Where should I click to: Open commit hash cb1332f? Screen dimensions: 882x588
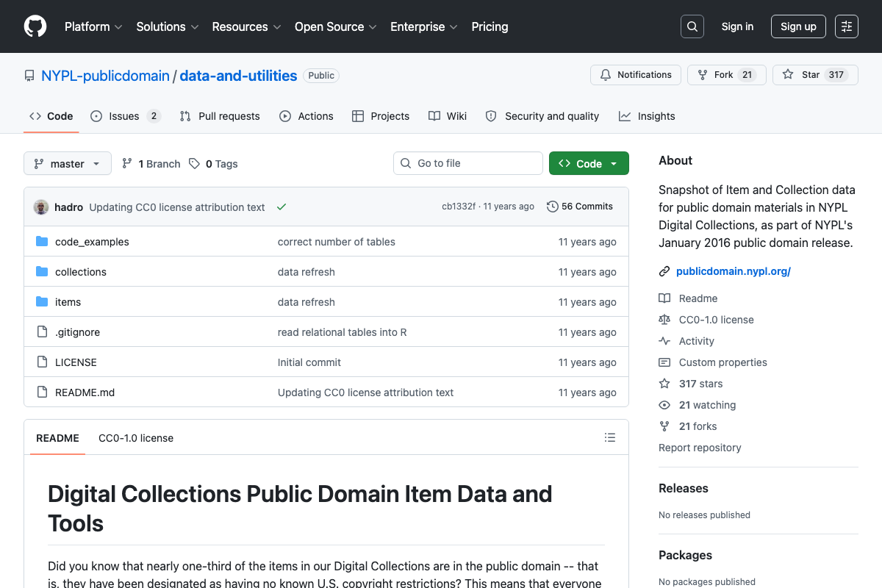click(x=459, y=207)
